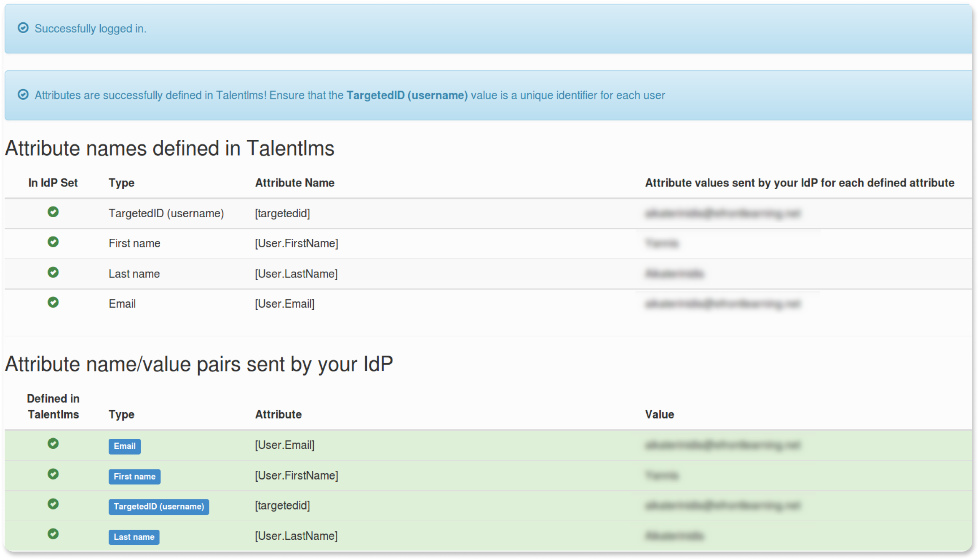Click the check icon beside the TargetedID pair row

point(53,505)
